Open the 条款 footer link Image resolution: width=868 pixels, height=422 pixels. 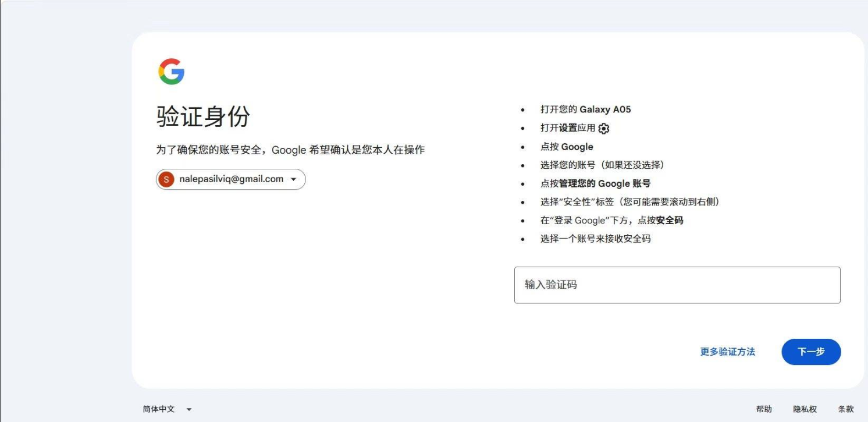coord(846,409)
